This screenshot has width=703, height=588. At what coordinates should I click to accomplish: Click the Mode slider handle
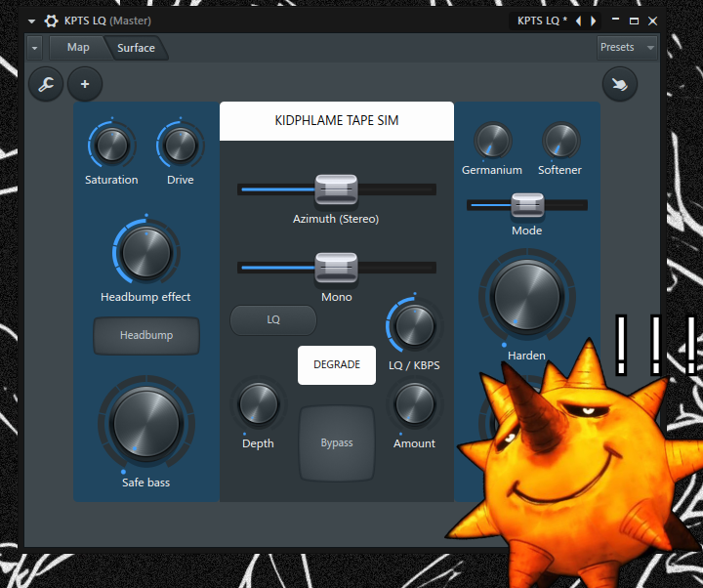pyautogui.click(x=527, y=205)
